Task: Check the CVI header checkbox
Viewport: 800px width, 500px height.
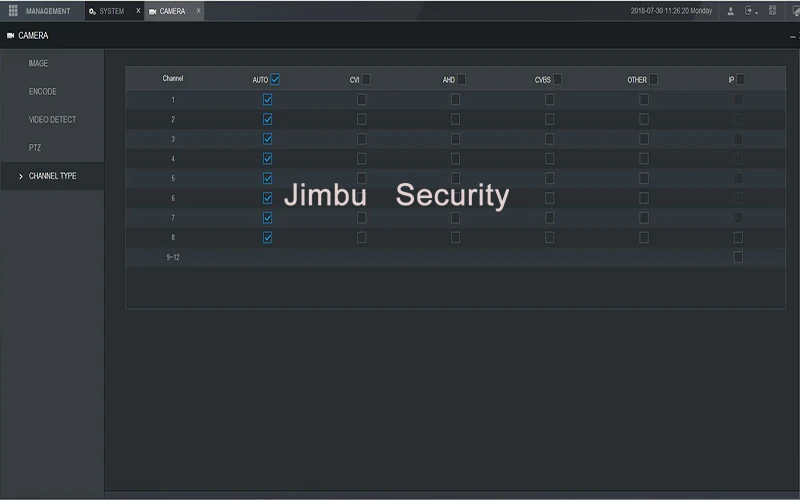Action: click(366, 79)
